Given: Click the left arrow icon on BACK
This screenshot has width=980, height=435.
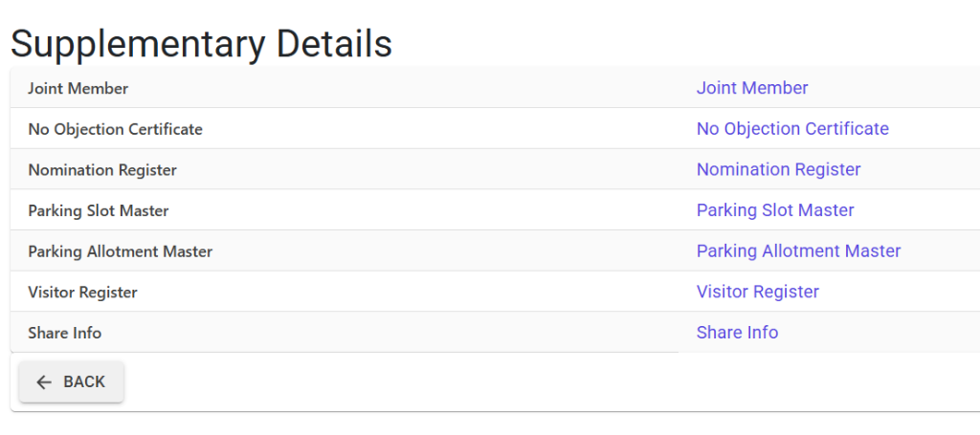Looking at the screenshot, I should click(x=44, y=382).
